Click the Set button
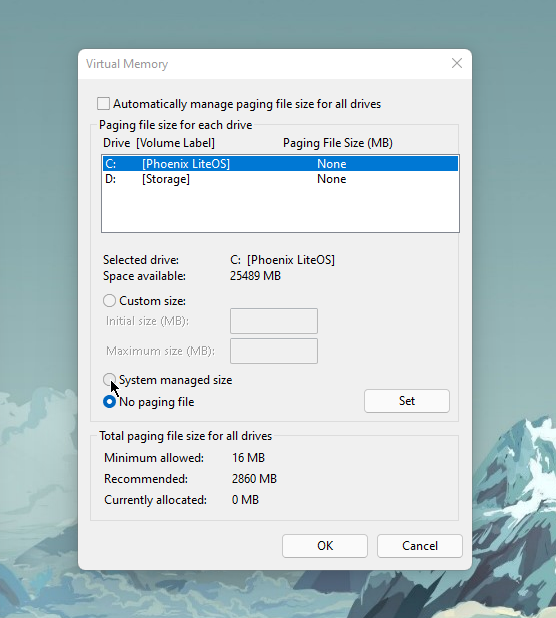Viewport: 556px width, 618px height. 407,401
